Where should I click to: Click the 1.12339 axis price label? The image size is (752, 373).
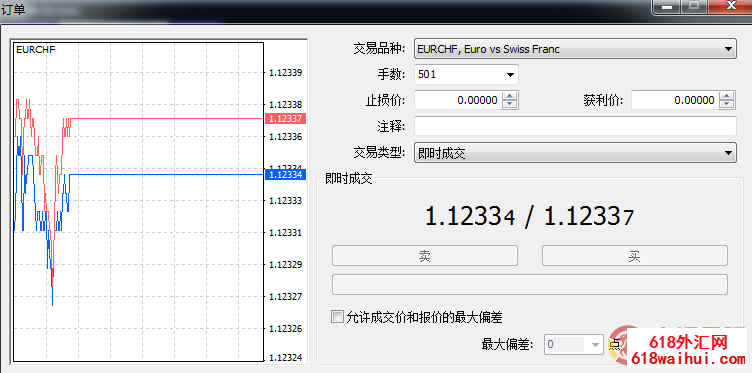[x=286, y=73]
